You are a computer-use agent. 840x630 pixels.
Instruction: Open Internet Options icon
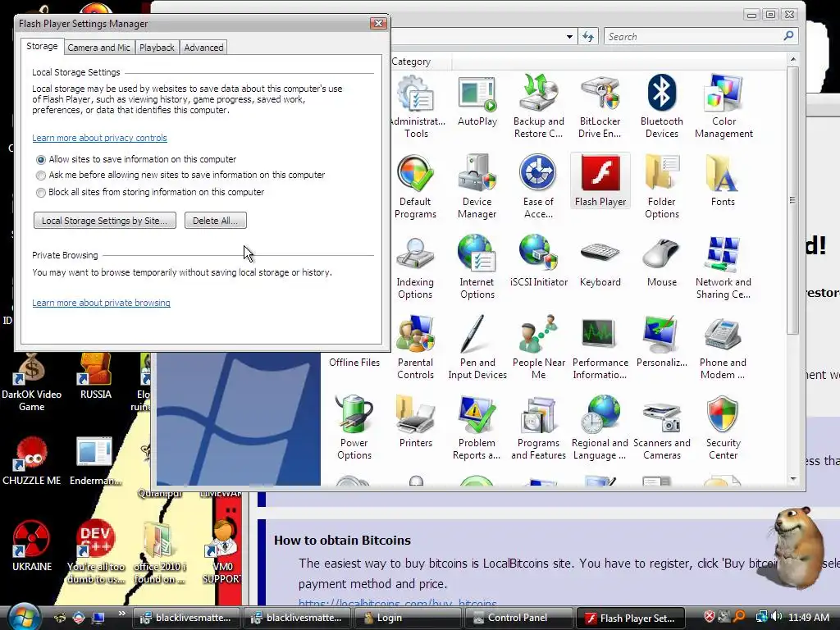click(477, 267)
